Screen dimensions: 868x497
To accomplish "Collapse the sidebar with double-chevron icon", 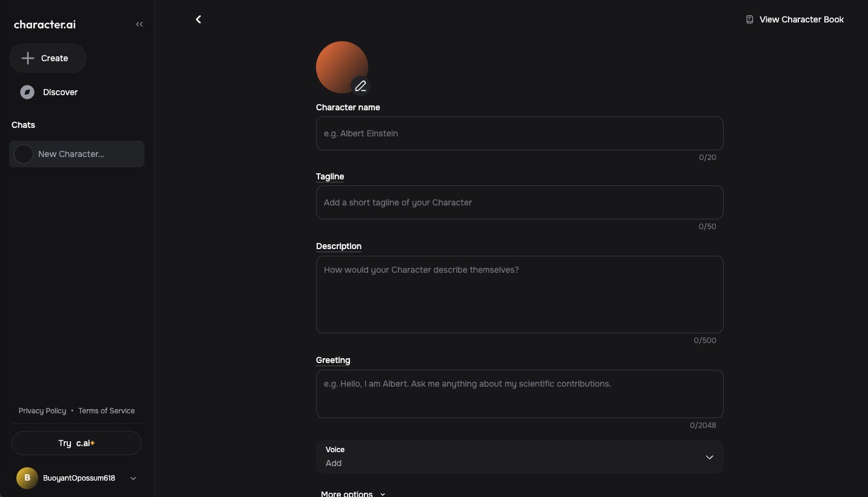I will pos(140,24).
